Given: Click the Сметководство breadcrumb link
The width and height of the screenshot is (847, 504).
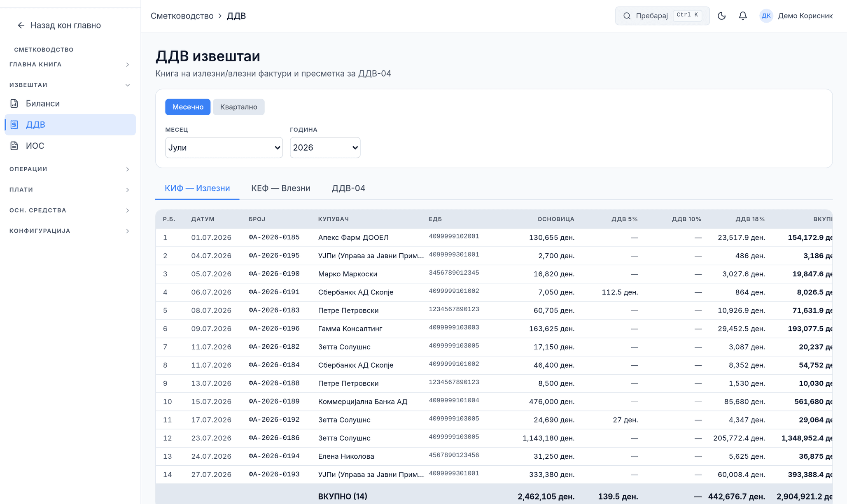Looking at the screenshot, I should pyautogui.click(x=182, y=16).
